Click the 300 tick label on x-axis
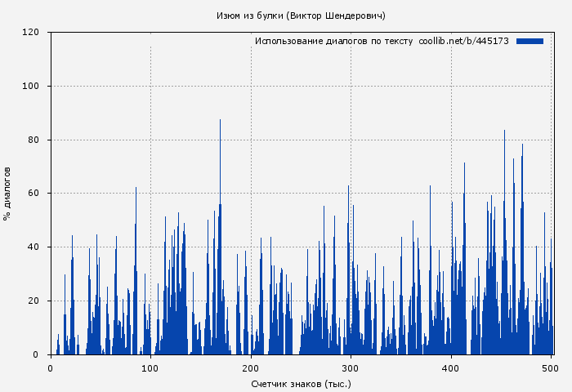 point(351,368)
